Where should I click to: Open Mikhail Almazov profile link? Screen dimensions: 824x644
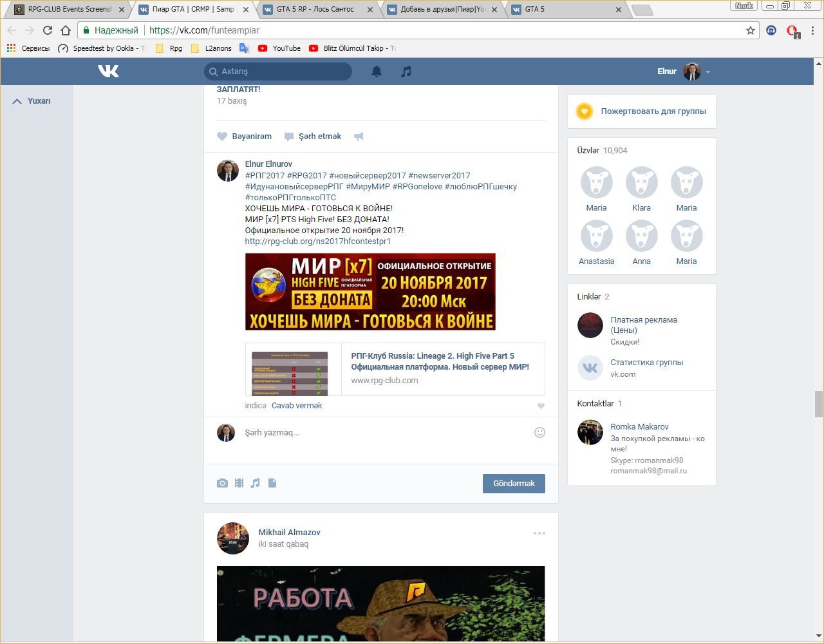(x=289, y=533)
